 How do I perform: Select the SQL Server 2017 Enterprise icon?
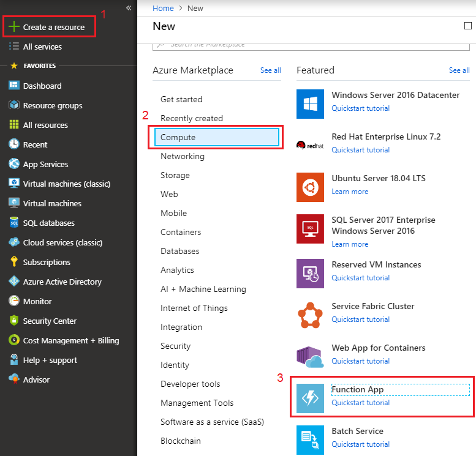[310, 228]
